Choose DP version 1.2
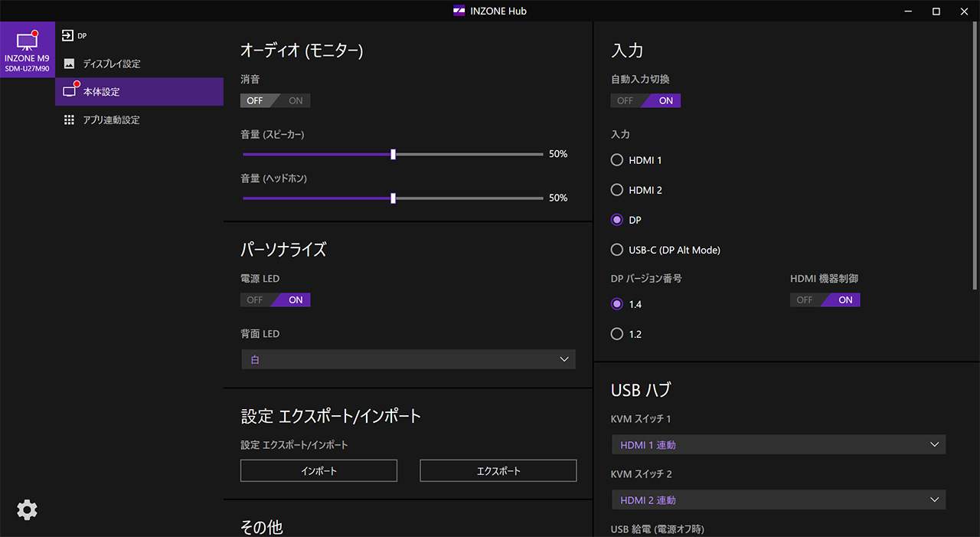 pos(617,334)
